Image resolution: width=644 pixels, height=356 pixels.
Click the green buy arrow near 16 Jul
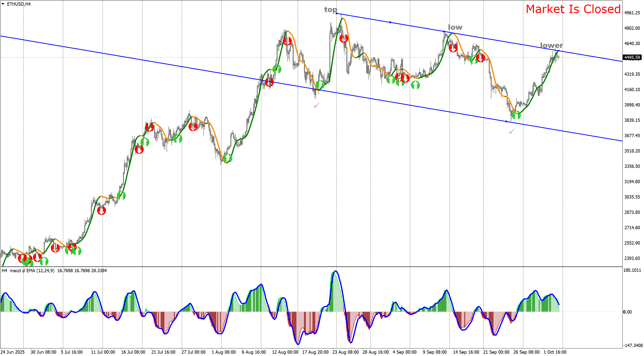(x=121, y=195)
